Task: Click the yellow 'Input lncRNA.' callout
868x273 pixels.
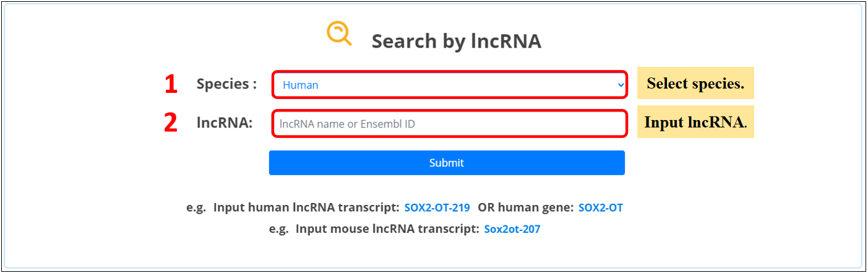Action: click(695, 122)
